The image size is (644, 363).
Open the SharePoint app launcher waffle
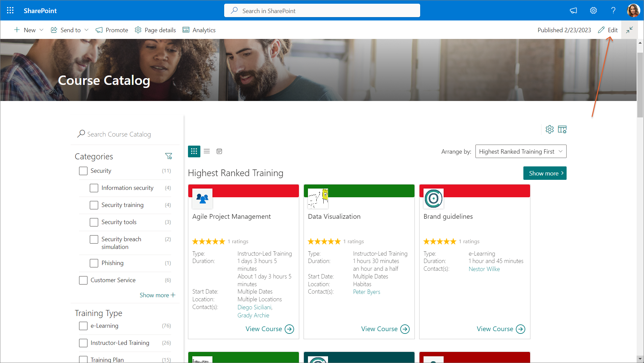10,10
